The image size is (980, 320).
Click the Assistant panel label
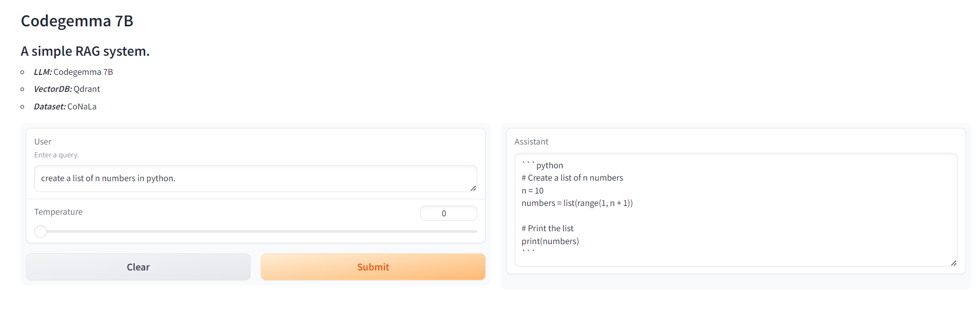tap(531, 142)
